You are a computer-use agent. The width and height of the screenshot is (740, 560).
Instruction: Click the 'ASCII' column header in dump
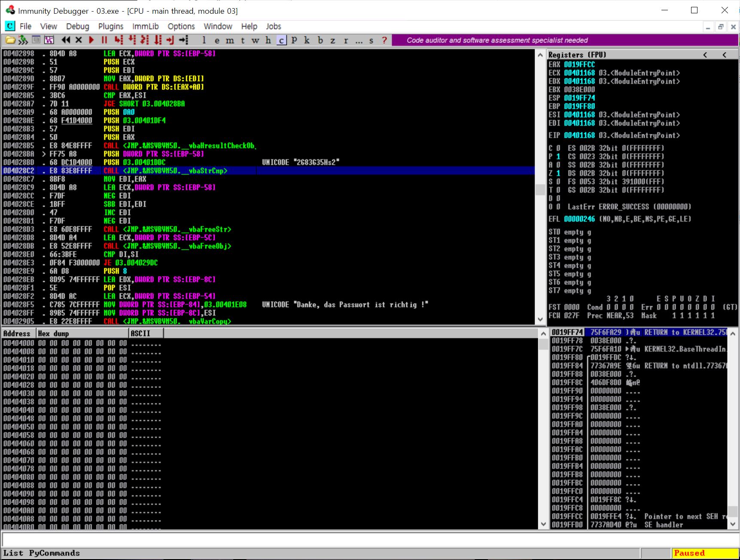pyautogui.click(x=146, y=333)
